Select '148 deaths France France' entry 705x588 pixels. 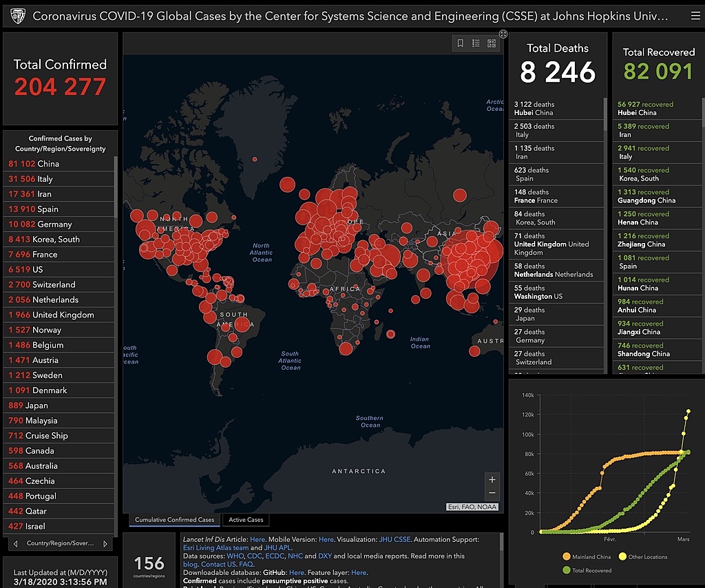tap(556, 196)
